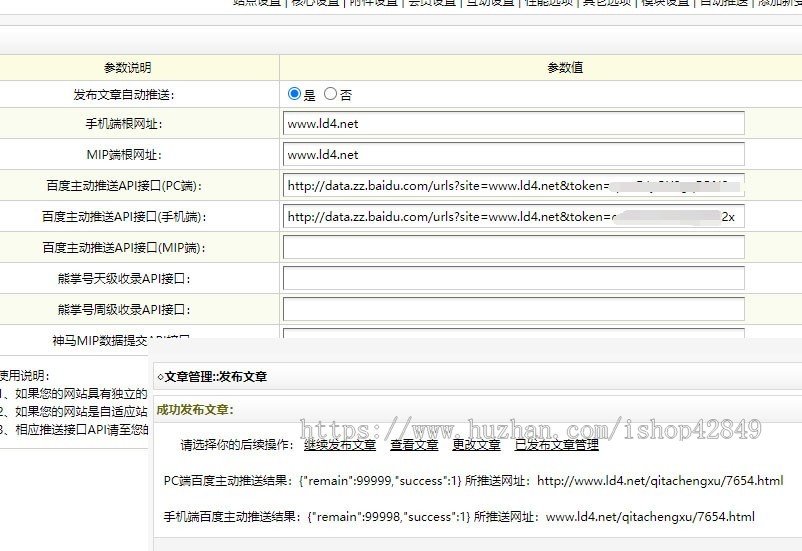The image size is (802, 551).
Task: Click the 参数说明 column header
Action: point(127,68)
